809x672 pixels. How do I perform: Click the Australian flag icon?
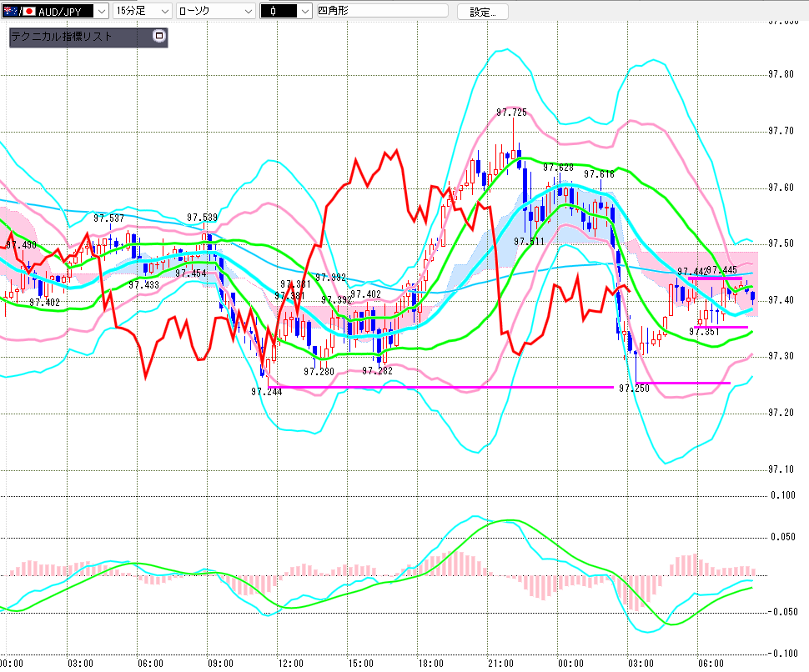(x=8, y=11)
